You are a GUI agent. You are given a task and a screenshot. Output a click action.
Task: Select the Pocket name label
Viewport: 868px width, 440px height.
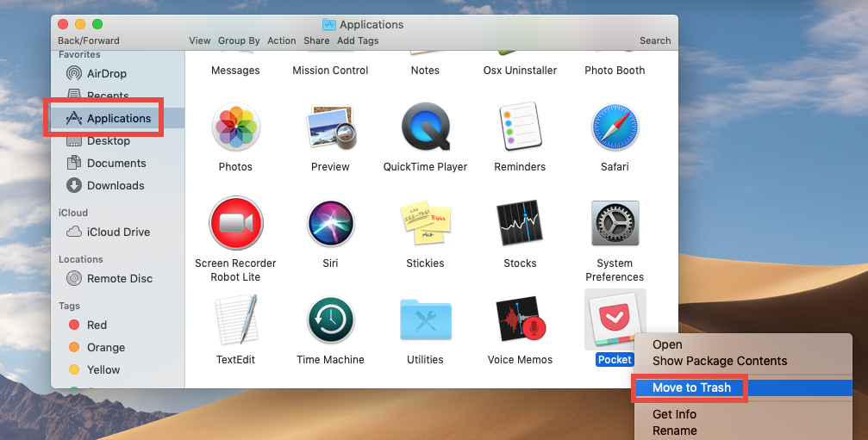(x=615, y=360)
